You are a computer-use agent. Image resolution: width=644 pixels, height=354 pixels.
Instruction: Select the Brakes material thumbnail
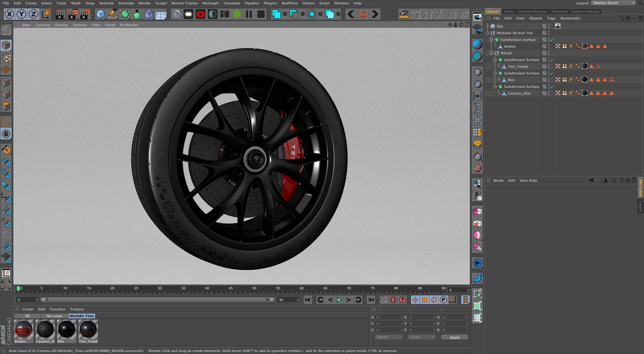(x=23, y=330)
